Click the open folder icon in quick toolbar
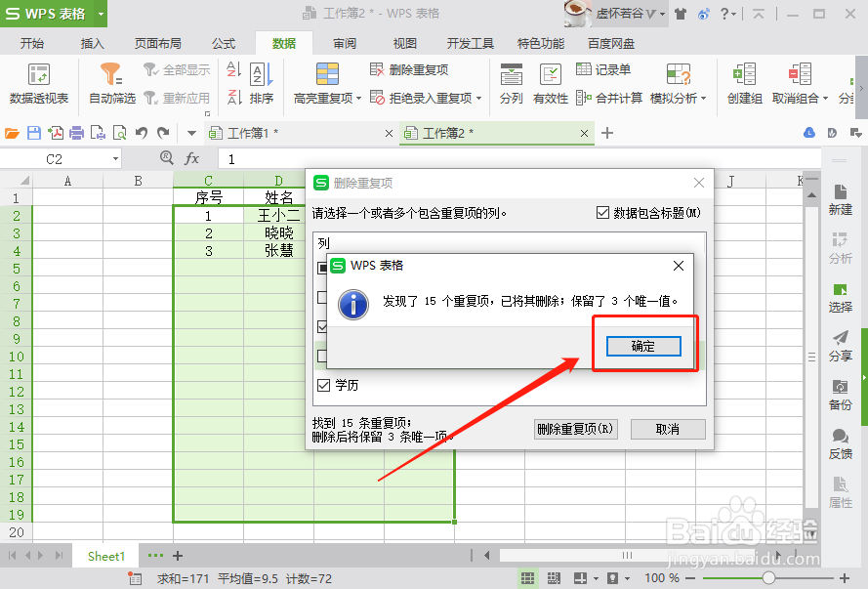This screenshot has height=589, width=868. [x=12, y=133]
